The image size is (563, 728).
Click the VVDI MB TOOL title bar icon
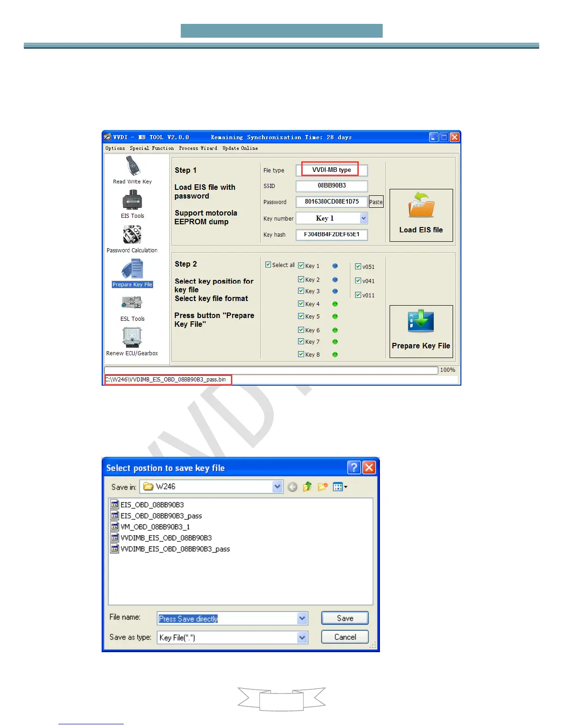pyautogui.click(x=108, y=137)
